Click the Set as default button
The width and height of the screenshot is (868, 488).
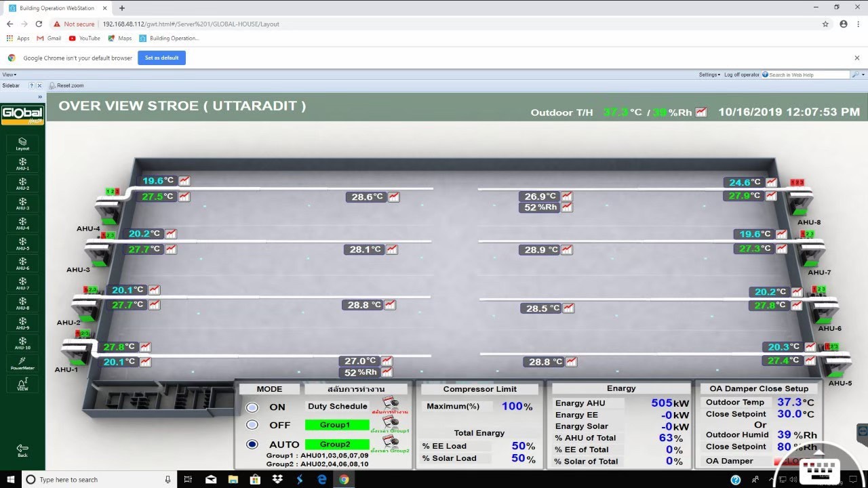(161, 58)
